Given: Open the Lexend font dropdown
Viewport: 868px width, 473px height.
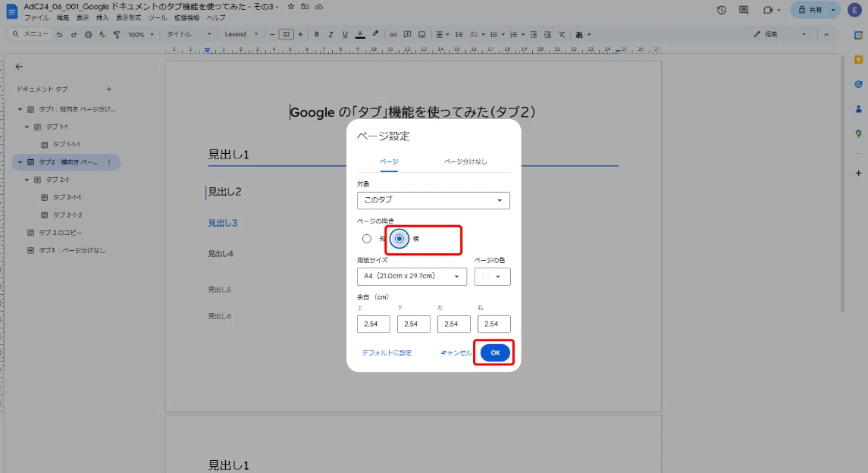Looking at the screenshot, I should point(241,34).
